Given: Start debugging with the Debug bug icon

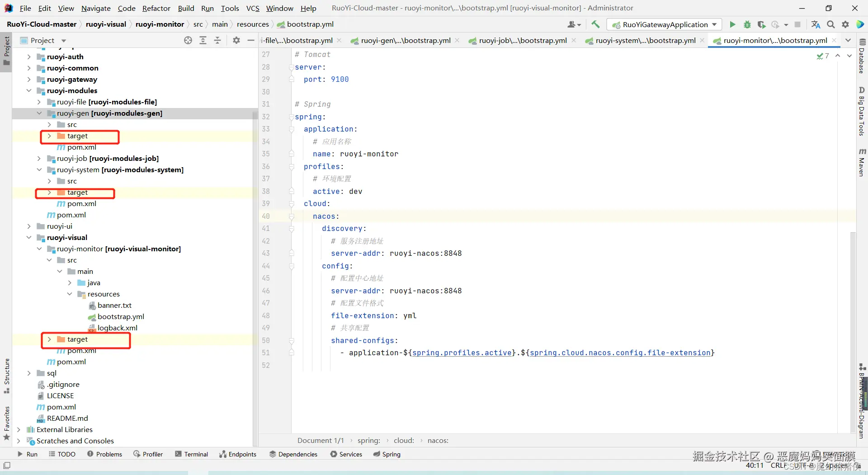Looking at the screenshot, I should point(747,24).
